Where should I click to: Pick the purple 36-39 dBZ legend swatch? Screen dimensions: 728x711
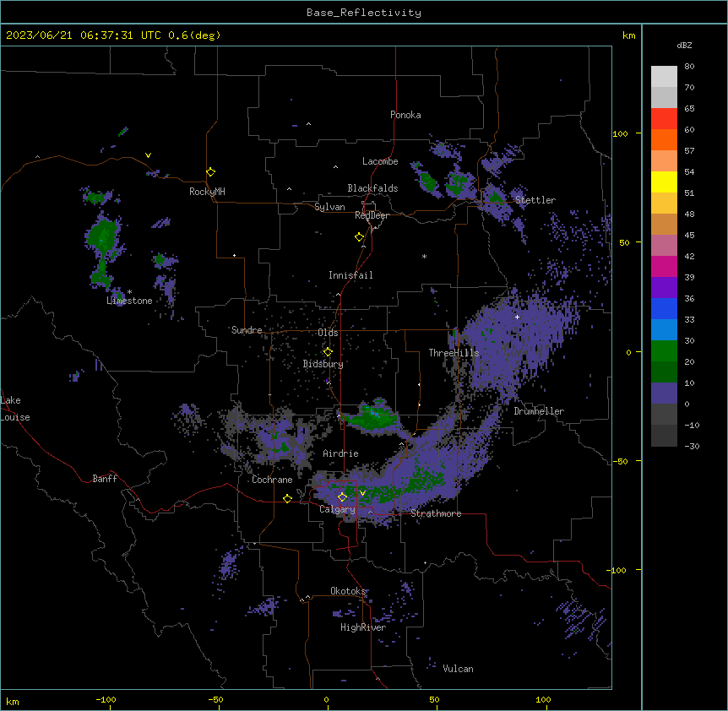click(x=664, y=288)
